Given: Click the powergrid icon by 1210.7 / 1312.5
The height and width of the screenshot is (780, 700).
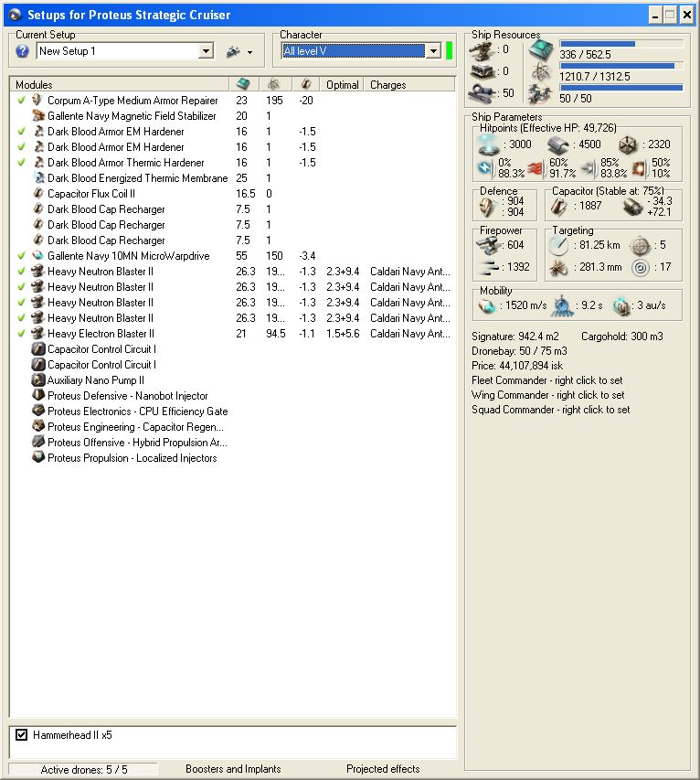Looking at the screenshot, I should [540, 72].
